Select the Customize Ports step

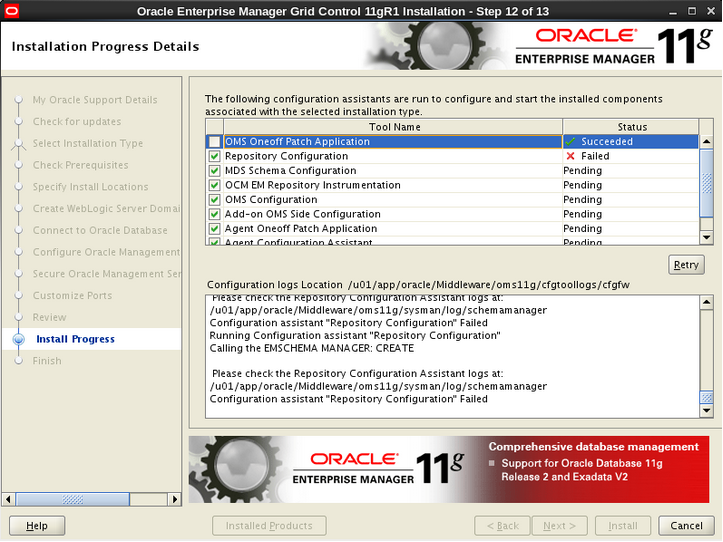[x=72, y=296]
